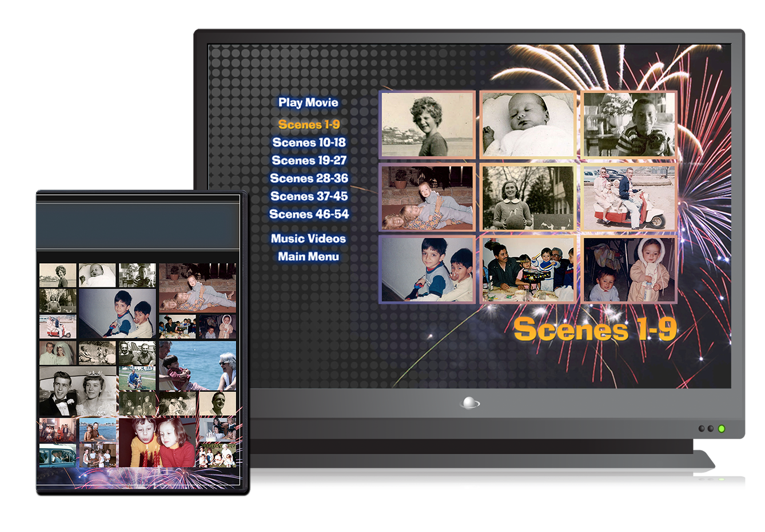Click the planet logo on the TV bezel

[469, 403]
